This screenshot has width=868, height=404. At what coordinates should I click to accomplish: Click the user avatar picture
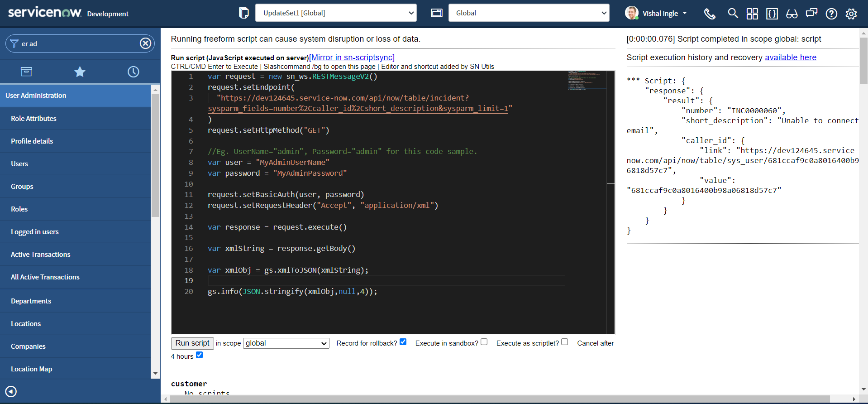632,13
